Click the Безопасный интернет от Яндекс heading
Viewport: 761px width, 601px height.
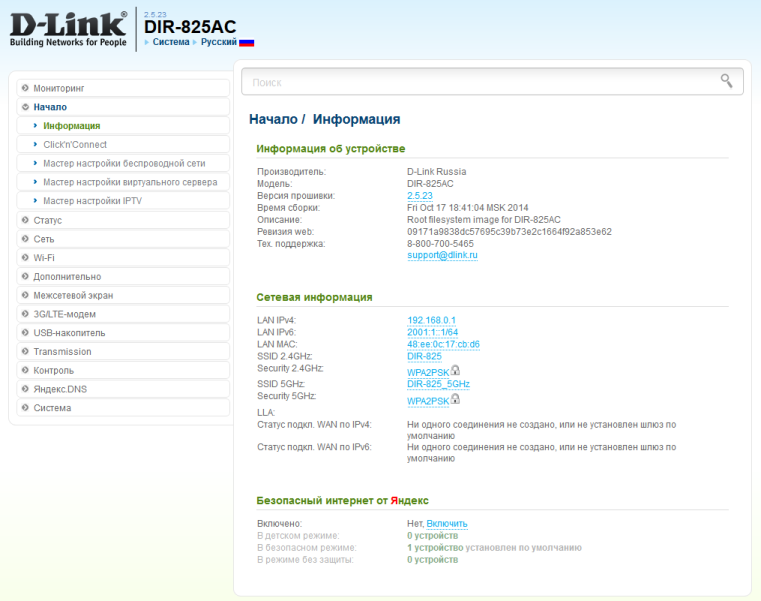[x=342, y=501]
